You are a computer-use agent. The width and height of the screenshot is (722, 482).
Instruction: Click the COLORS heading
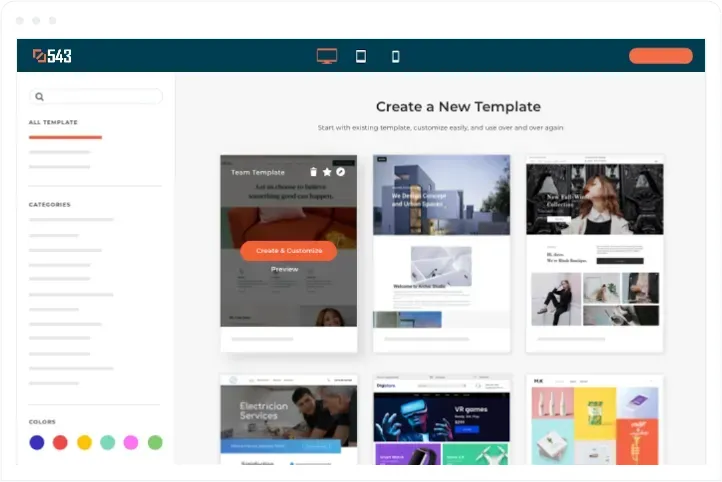42,422
